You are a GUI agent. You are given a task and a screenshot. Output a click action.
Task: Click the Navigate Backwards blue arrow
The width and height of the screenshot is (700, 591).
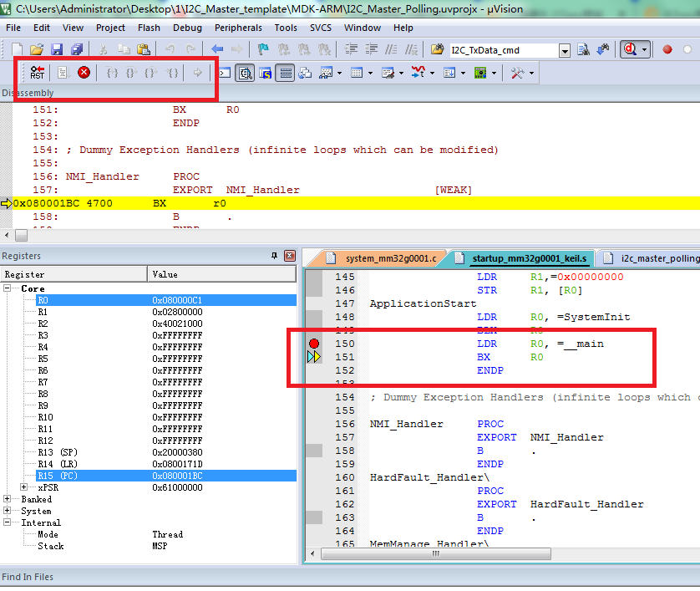tap(217, 50)
